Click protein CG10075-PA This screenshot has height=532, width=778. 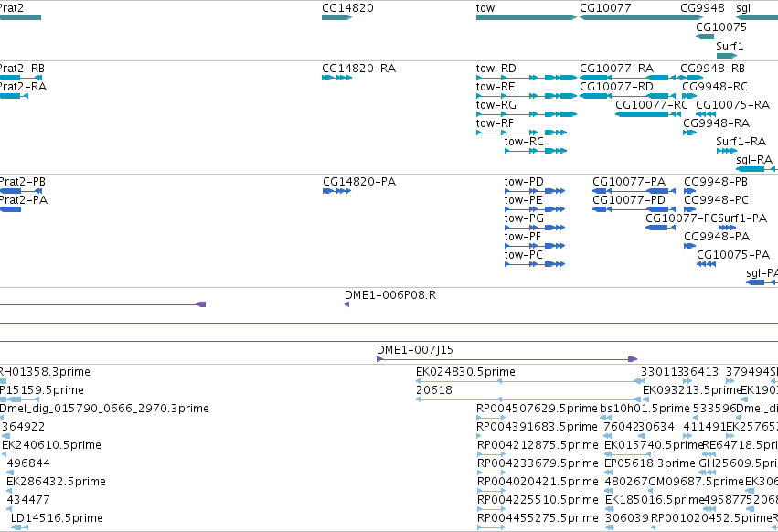(706, 264)
